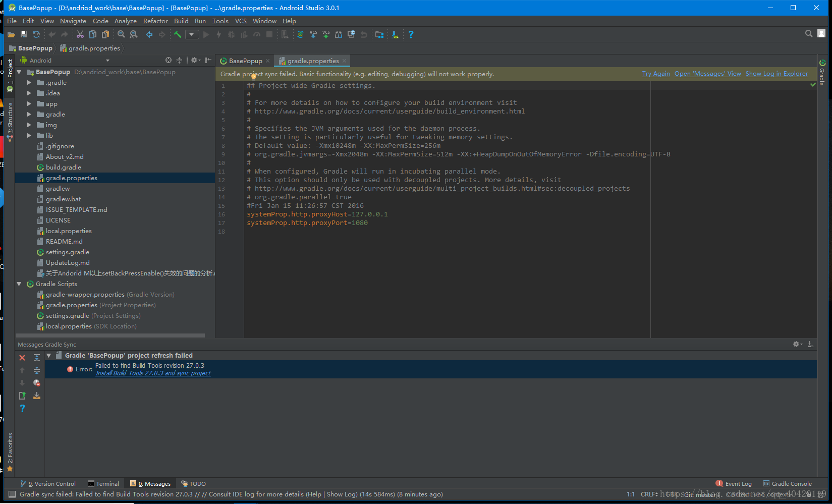
Task: Click Scroll from Source target icon
Action: pyautogui.click(x=169, y=60)
